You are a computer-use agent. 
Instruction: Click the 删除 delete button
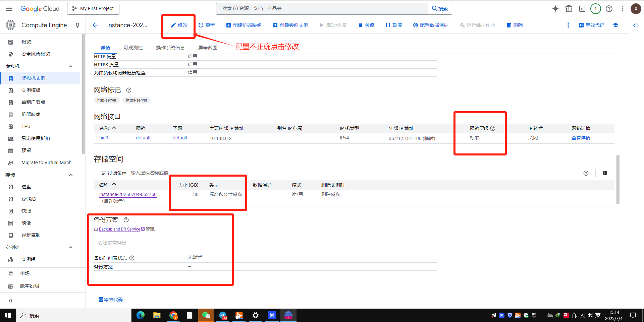[x=515, y=25]
